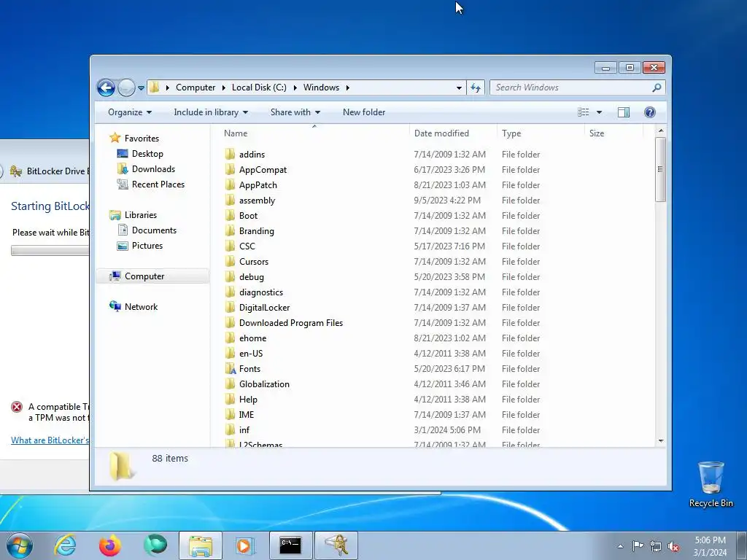Sort by Size column header
This screenshot has width=747, height=560.
(614, 133)
